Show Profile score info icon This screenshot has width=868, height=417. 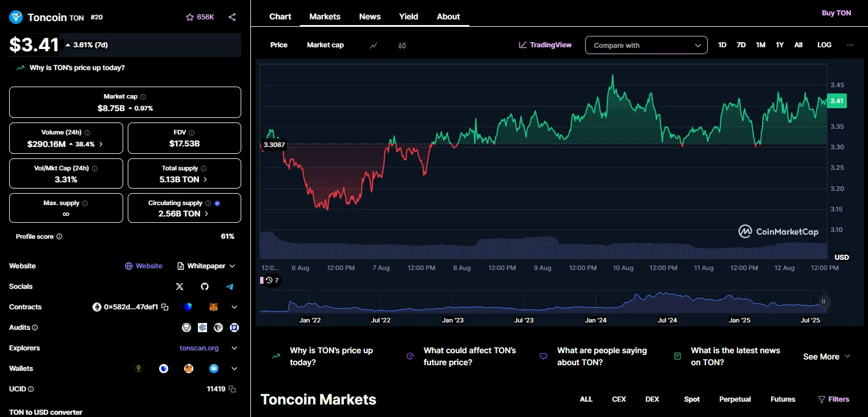59,236
